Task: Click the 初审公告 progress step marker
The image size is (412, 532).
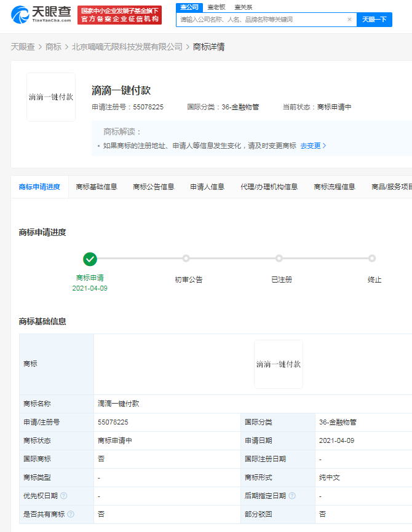Action: pos(186,259)
